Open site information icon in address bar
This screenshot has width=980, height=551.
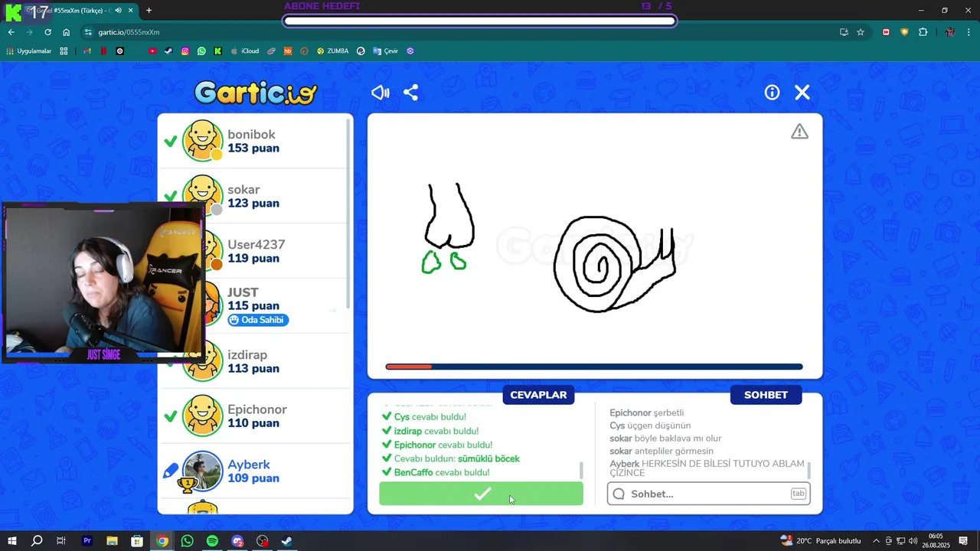[88, 32]
